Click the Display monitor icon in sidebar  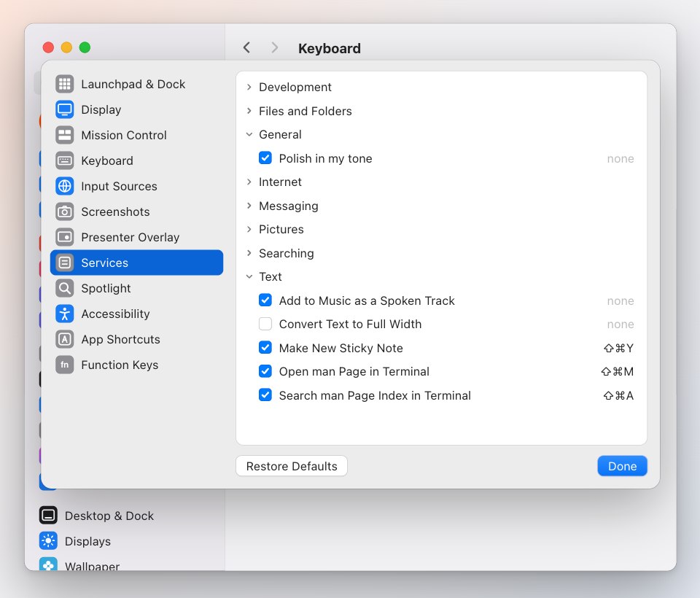click(x=65, y=109)
